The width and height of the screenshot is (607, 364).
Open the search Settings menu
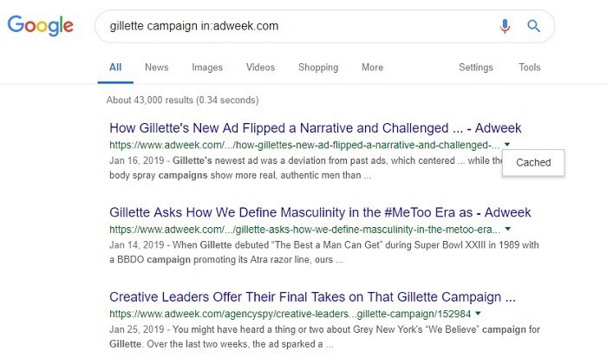point(476,68)
